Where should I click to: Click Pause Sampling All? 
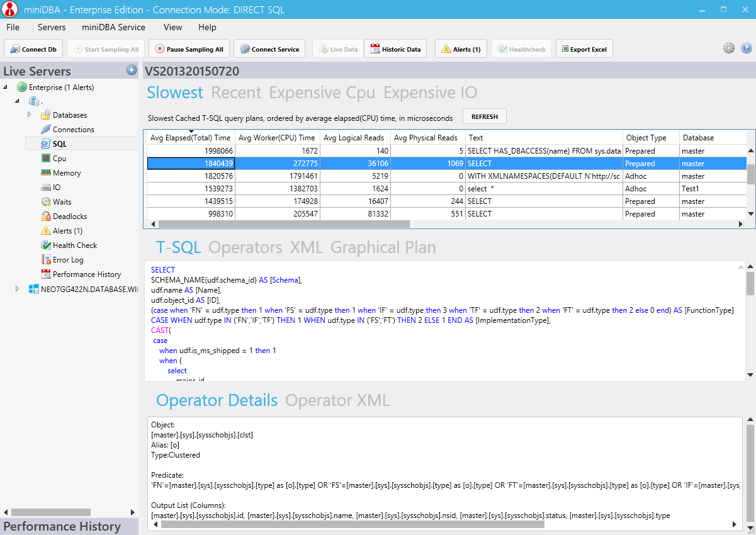click(x=189, y=49)
